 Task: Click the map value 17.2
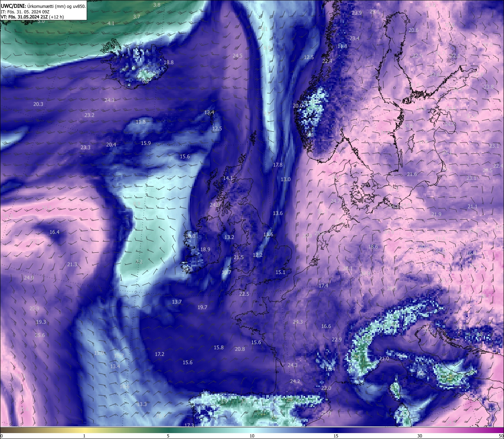pyautogui.click(x=159, y=354)
